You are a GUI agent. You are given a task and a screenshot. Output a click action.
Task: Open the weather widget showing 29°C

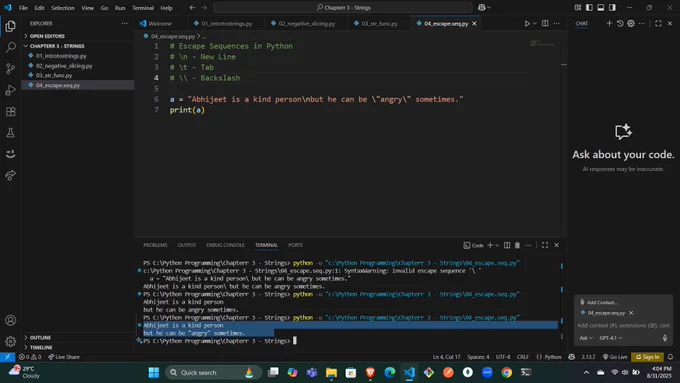25,372
